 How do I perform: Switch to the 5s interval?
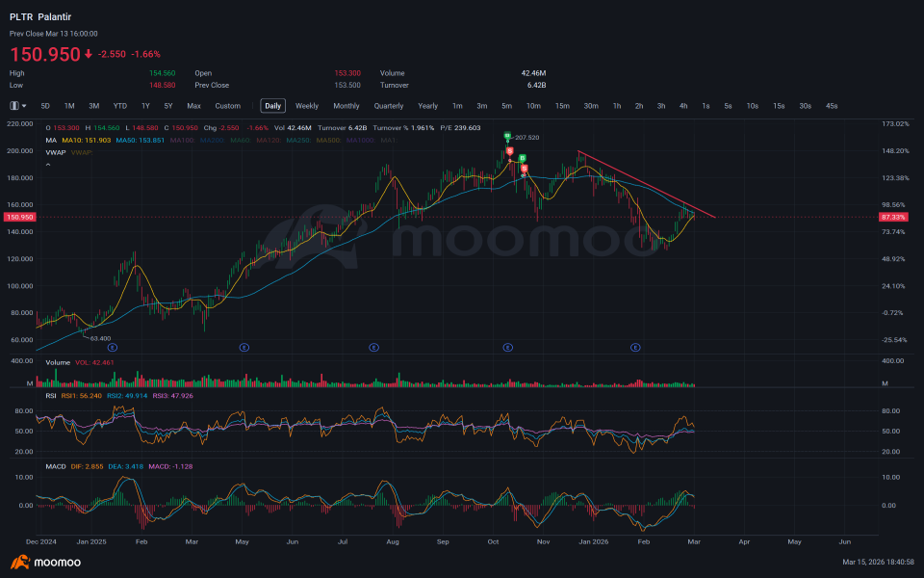point(729,106)
